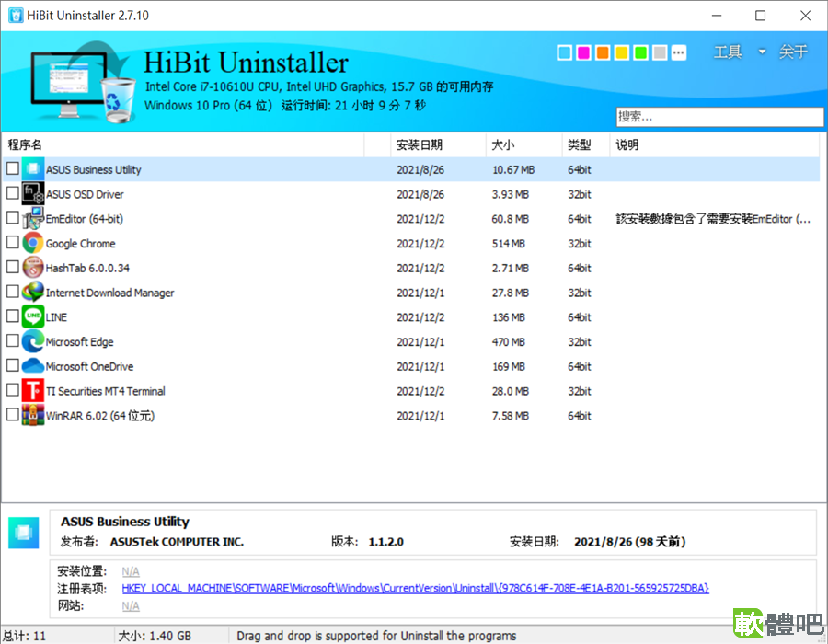The height and width of the screenshot is (644, 828).
Task: Tick the EmEditor (64-bit) checkbox
Action: (13, 217)
